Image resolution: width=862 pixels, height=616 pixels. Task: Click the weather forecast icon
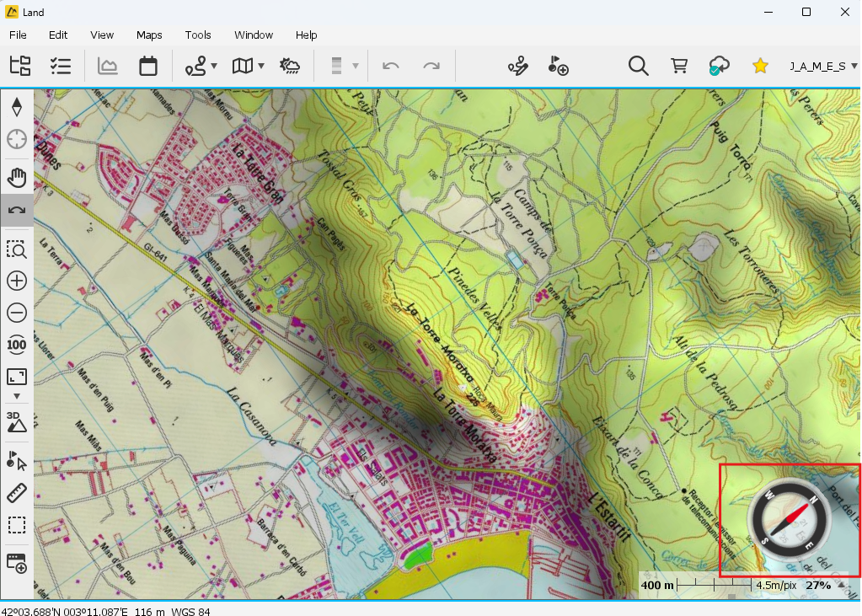click(290, 66)
